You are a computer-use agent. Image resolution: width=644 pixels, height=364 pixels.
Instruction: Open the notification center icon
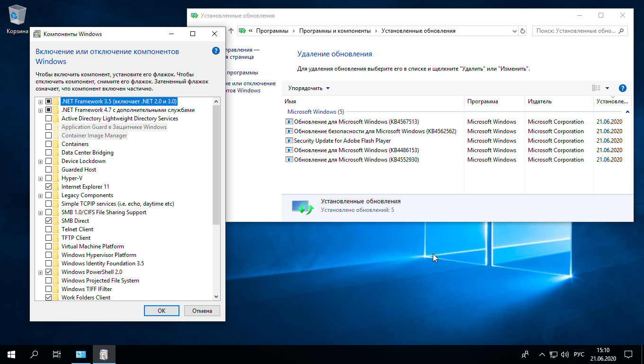pos(628,354)
